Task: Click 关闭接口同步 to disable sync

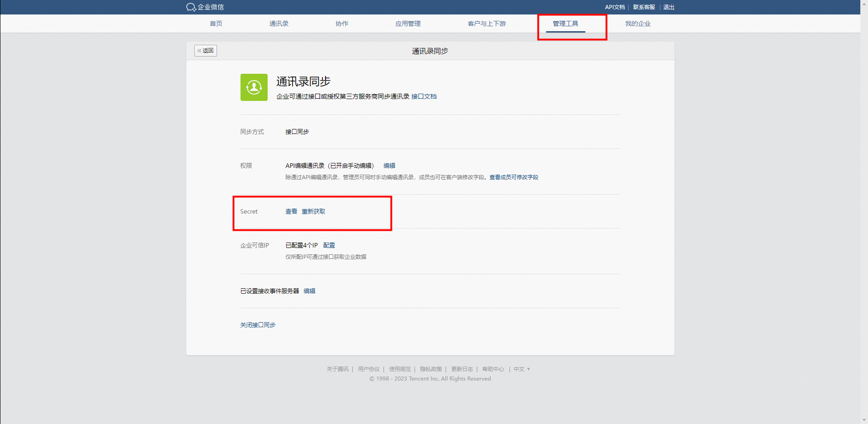Action: [x=258, y=325]
